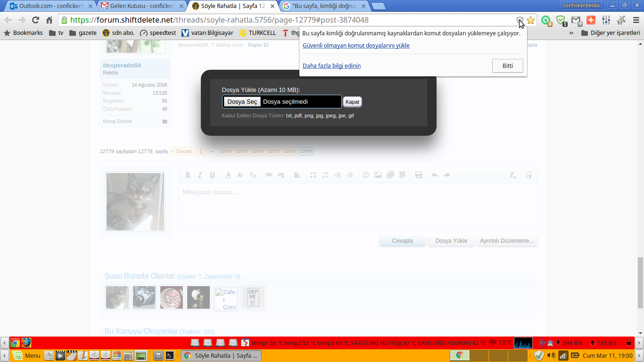Switch to the Outlook.com tab
Viewport: 644px width, 362px height.
51,6
